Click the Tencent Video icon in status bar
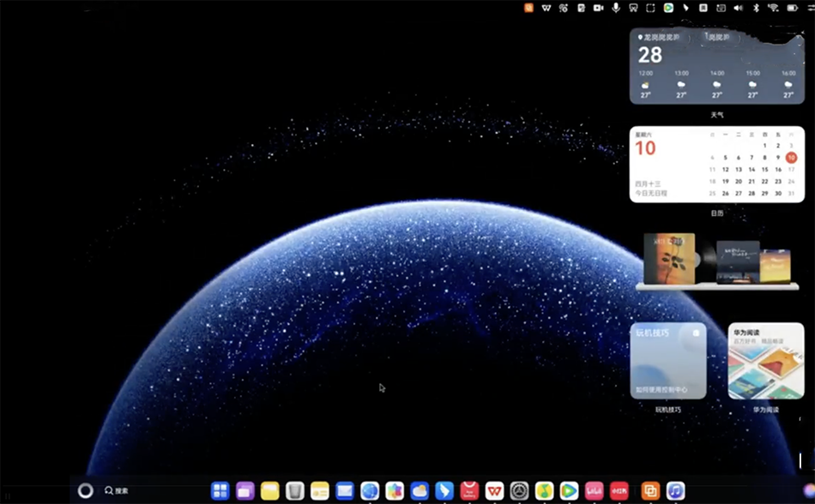The width and height of the screenshot is (815, 504). click(668, 8)
